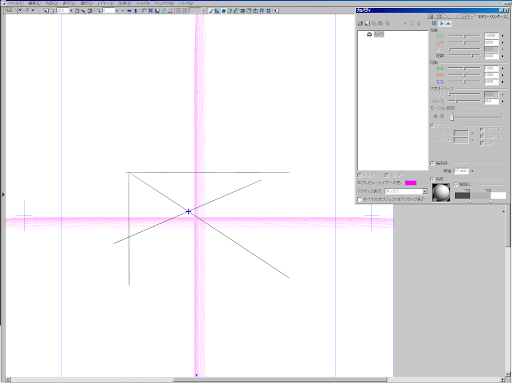Image resolution: width=512 pixels, height=383 pixels.
Task: Open popup arrow beside blue rotation field
Action: click(x=503, y=82)
